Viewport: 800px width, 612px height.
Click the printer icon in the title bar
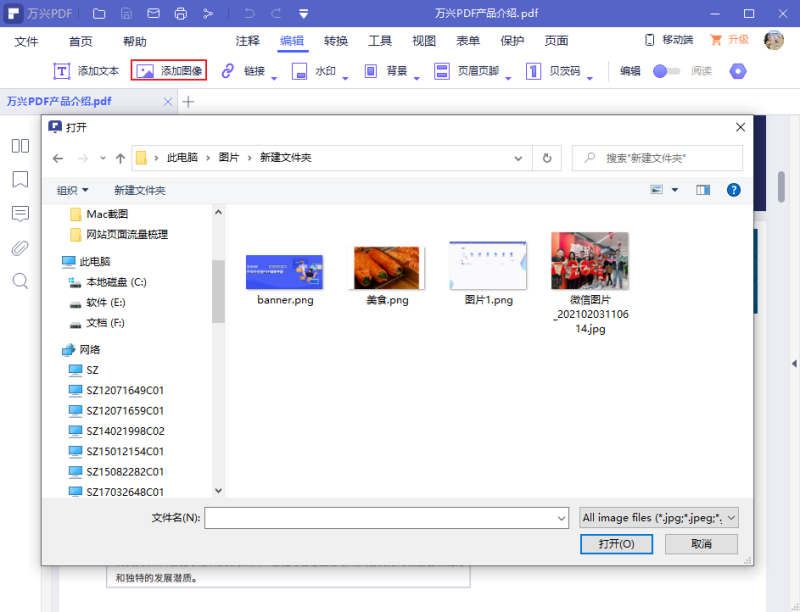tap(181, 13)
